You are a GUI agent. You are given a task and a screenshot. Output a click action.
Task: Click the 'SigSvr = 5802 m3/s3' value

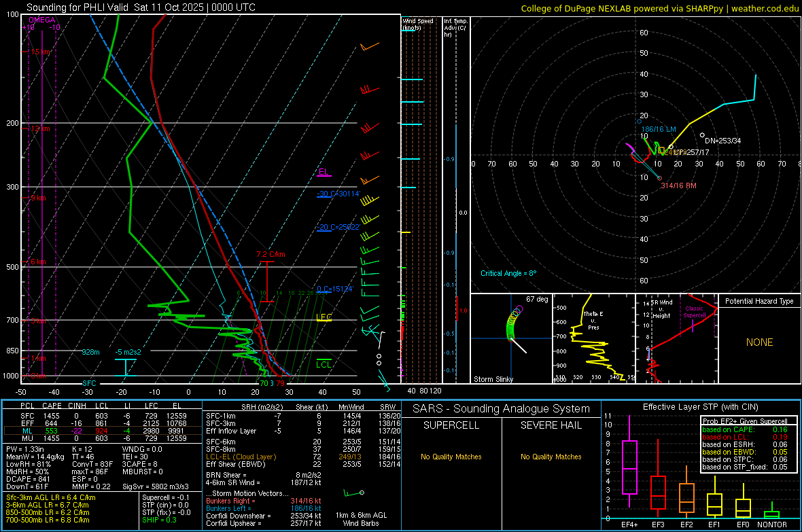(x=156, y=486)
